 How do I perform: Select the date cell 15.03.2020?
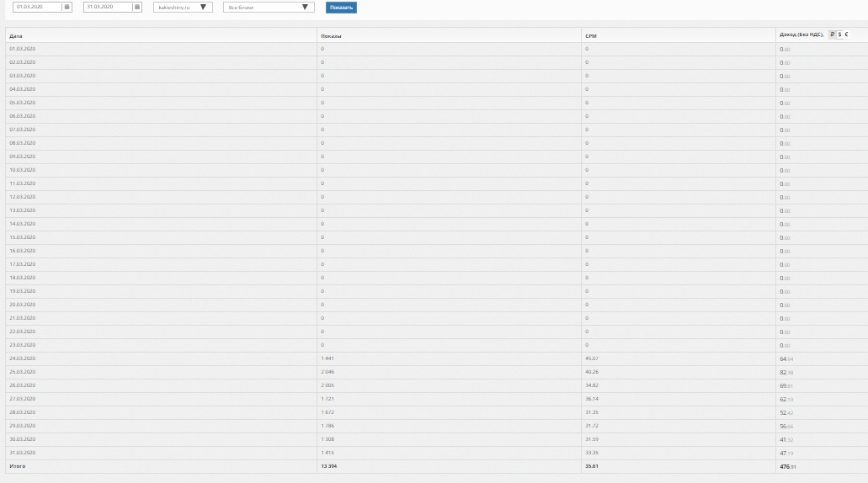pos(22,236)
